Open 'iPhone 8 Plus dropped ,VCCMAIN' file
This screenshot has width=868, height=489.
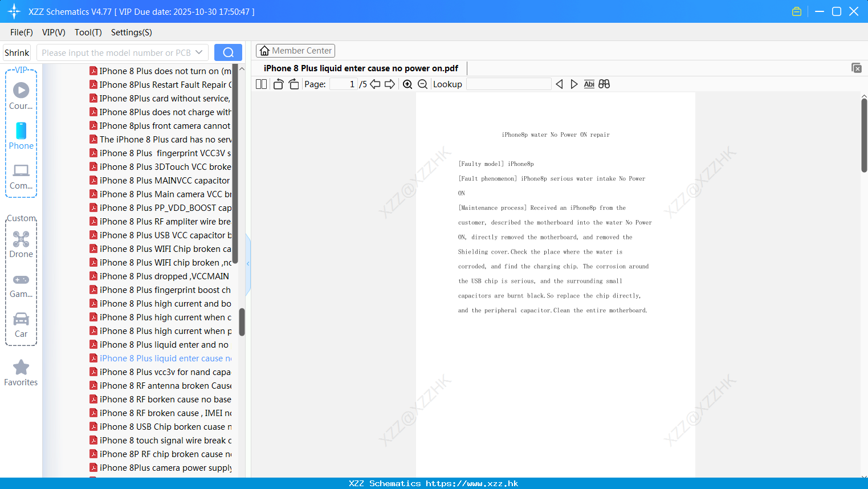(160, 276)
